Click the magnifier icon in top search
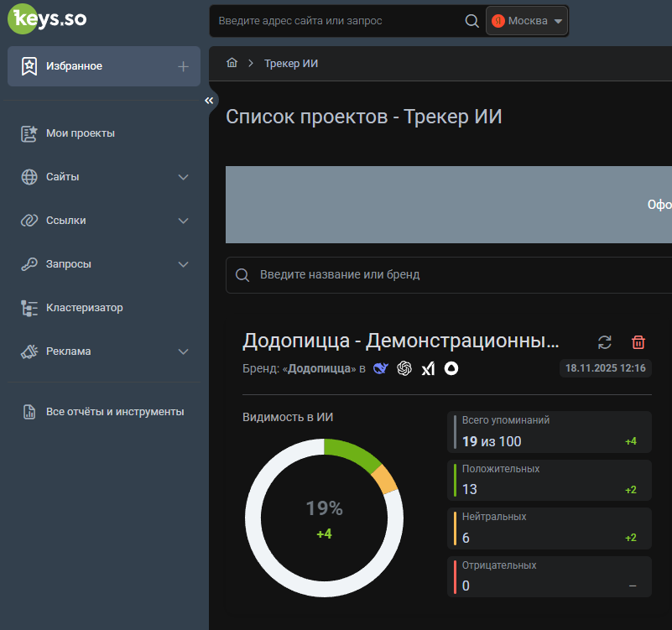This screenshot has height=630, width=672. point(471,21)
